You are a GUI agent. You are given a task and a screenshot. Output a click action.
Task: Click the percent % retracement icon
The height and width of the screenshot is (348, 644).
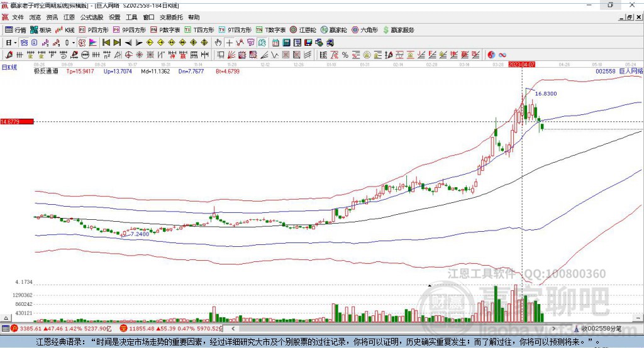point(345,55)
